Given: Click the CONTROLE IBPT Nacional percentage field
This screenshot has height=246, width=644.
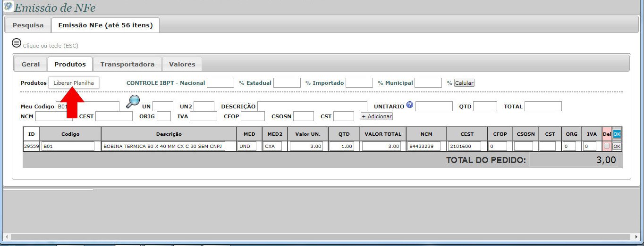Looking at the screenshot, I should tap(220, 83).
